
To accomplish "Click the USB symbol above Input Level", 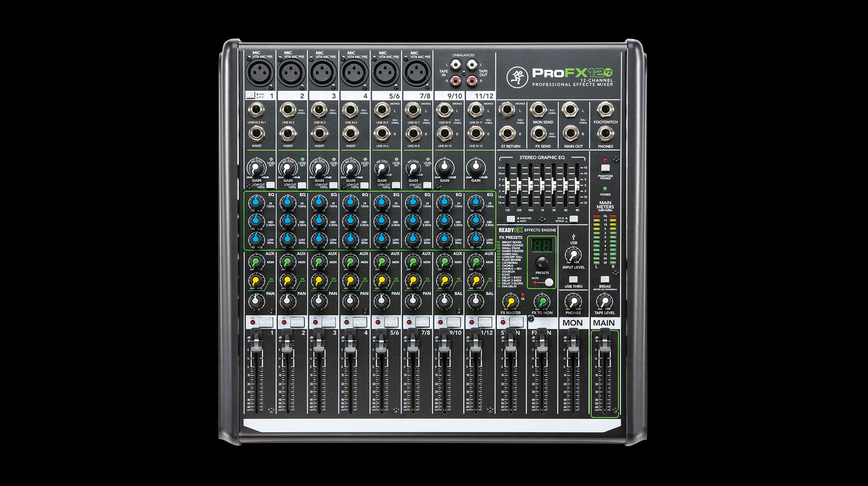I will (x=574, y=237).
